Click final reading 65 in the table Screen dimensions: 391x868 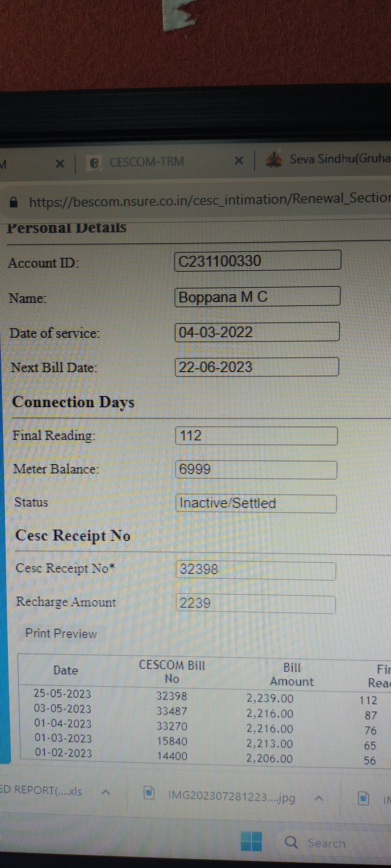click(370, 746)
